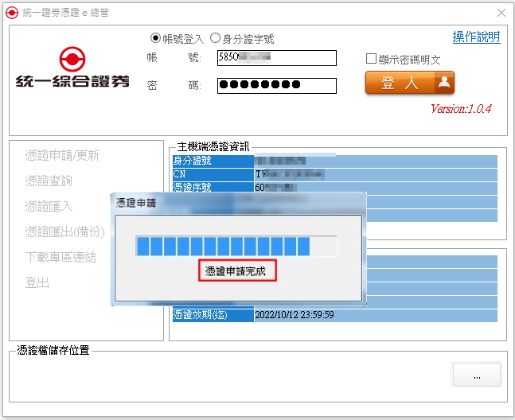Screen dimensions: 515x420
Task: Open 憑證申請/更新 menu item
Action: pos(62,155)
